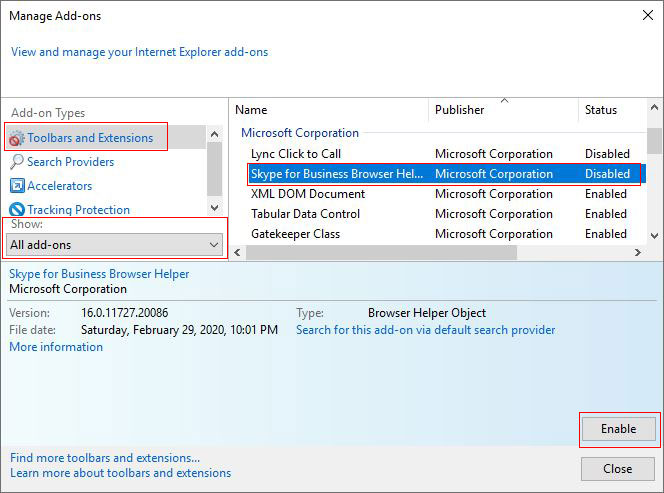
Task: Open Find more toolbars and extensions link
Action: coord(105,458)
